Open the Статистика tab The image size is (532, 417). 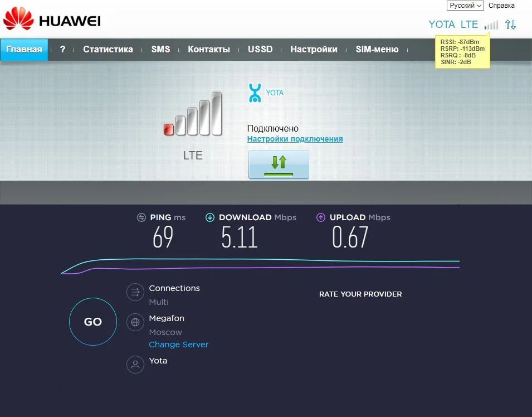coord(108,49)
